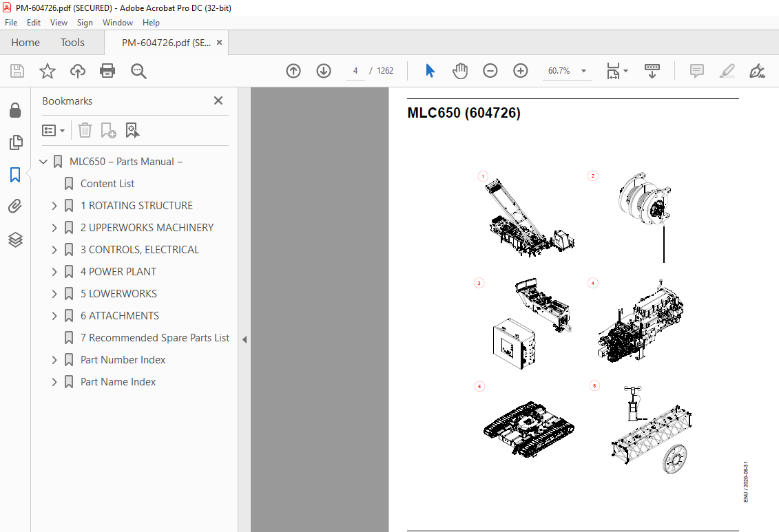Open the fit page options icon
Image resolution: width=779 pixels, height=532 pixels.
coord(616,71)
